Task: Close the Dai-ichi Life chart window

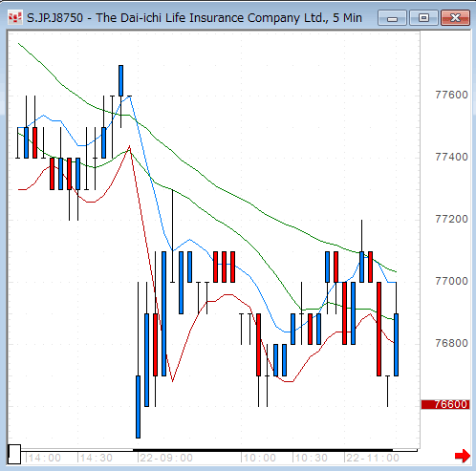Action: coord(455,17)
